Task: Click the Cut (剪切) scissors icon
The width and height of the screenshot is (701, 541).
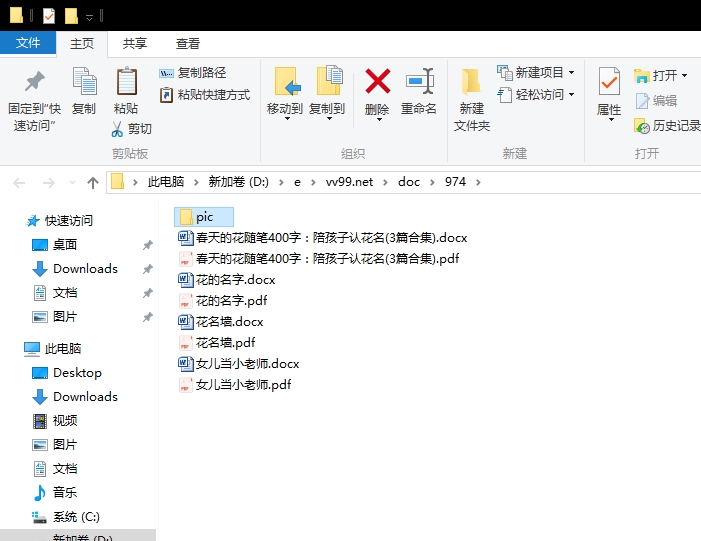Action: [117, 129]
